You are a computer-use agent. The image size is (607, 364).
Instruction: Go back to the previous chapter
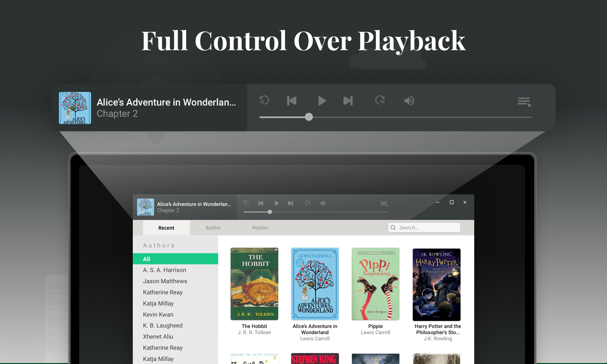click(292, 100)
